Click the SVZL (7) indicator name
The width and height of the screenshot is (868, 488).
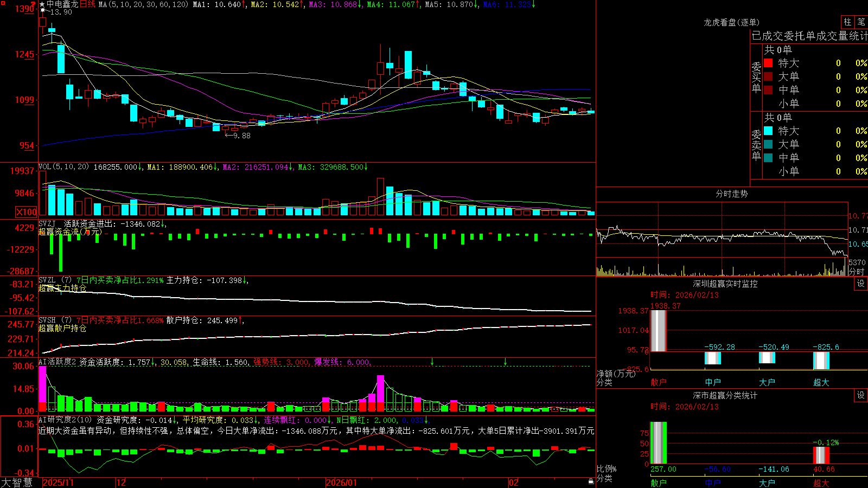coord(55,280)
